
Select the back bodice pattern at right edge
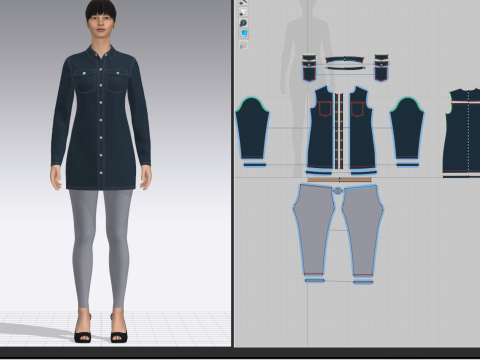tap(462, 132)
